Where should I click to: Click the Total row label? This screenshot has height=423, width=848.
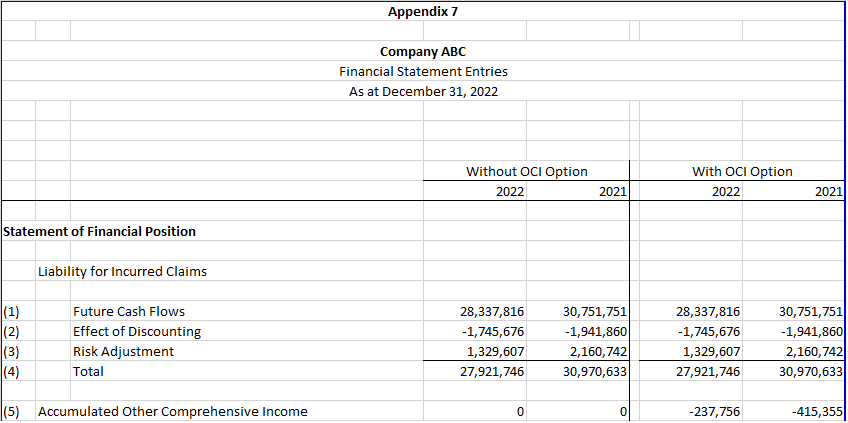tap(88, 371)
